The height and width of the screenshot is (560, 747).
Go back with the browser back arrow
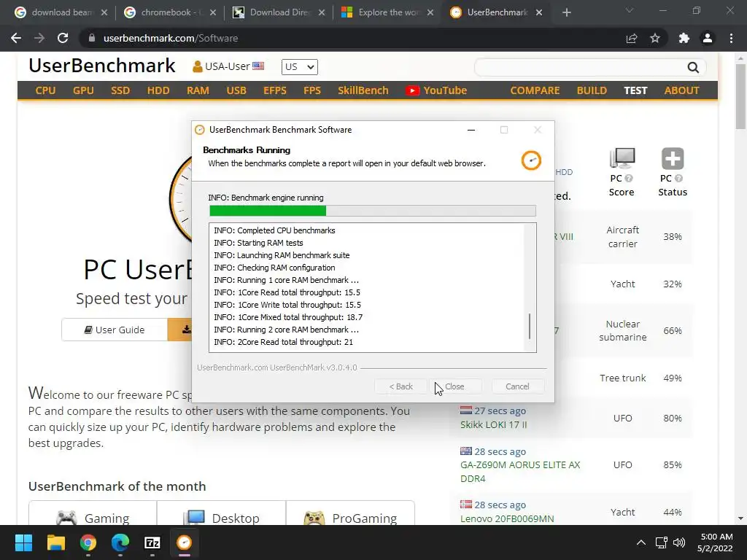16,38
